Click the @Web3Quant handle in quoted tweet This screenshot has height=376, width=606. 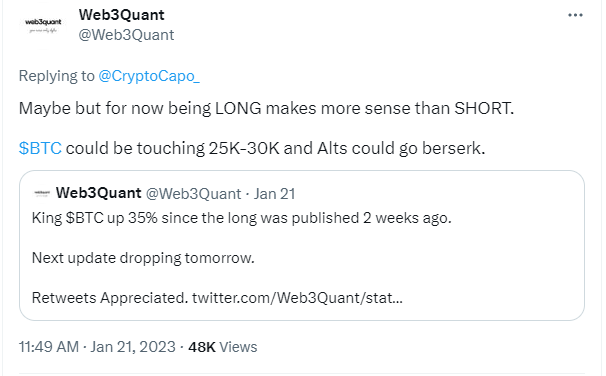193,194
